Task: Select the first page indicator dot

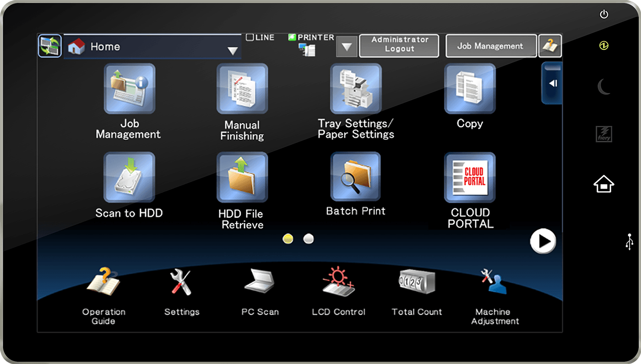Action: point(288,239)
